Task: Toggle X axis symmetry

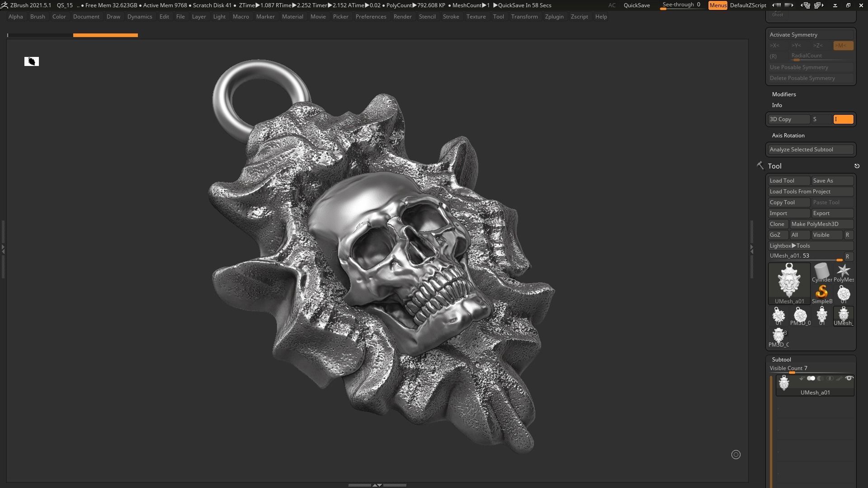Action: [x=777, y=46]
